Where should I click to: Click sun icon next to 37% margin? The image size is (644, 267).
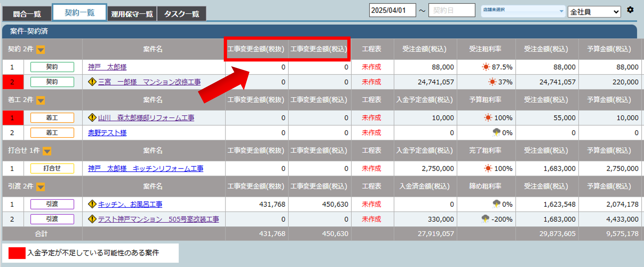click(x=492, y=82)
